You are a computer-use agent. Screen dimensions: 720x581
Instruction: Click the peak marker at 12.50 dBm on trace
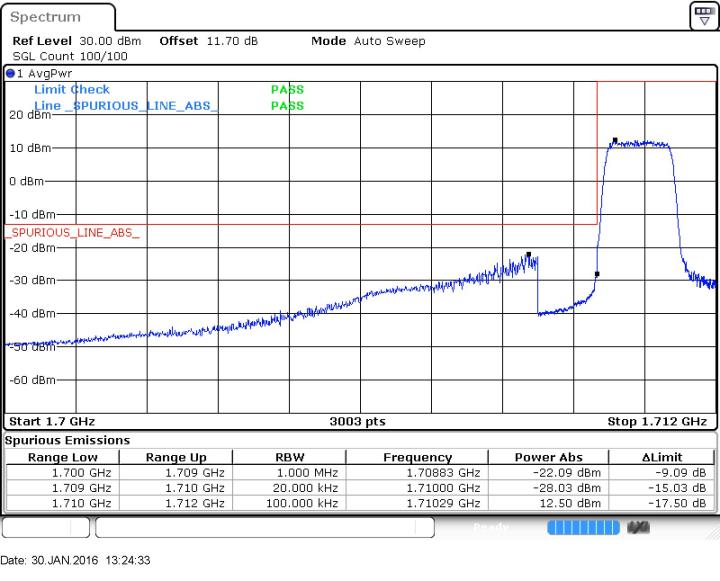click(615, 140)
